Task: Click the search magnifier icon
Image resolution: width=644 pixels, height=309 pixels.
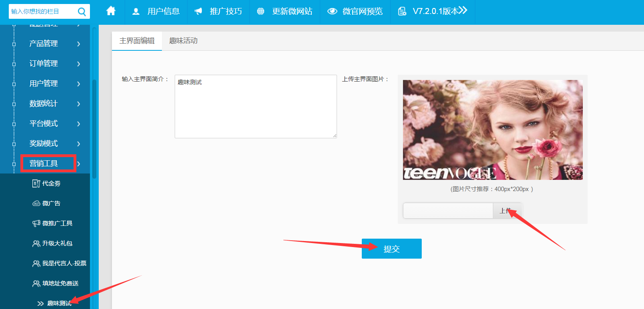Action: point(82,12)
